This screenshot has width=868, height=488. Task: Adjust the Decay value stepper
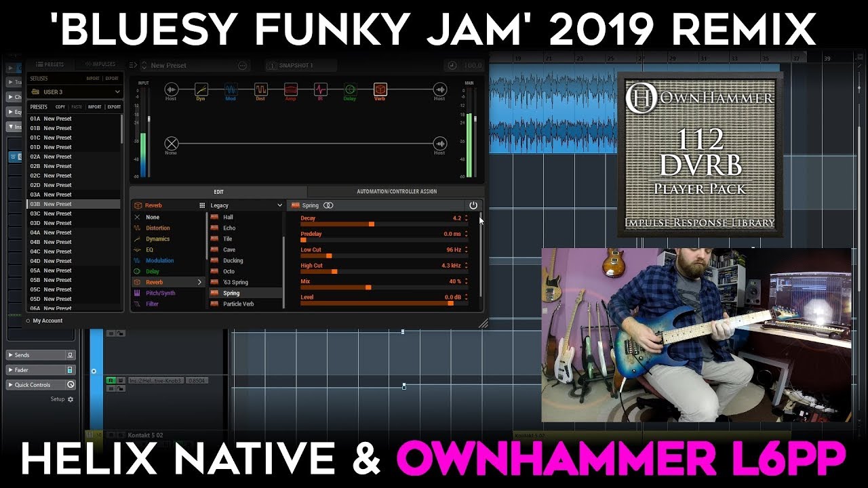pos(466,218)
